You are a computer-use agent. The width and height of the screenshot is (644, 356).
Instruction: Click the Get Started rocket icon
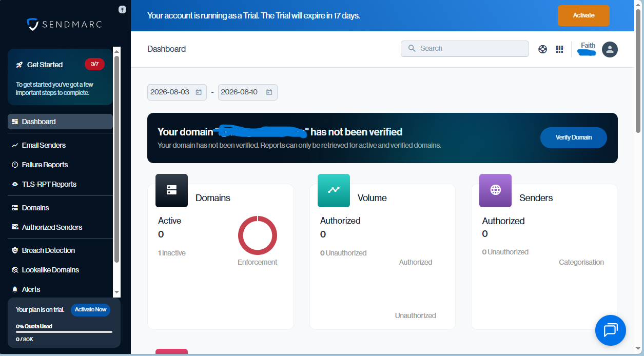[x=19, y=65]
